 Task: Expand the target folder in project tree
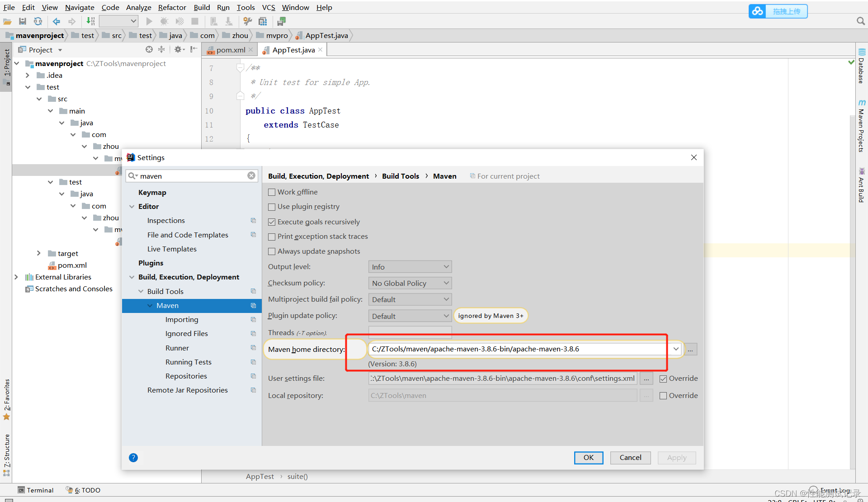tap(39, 253)
